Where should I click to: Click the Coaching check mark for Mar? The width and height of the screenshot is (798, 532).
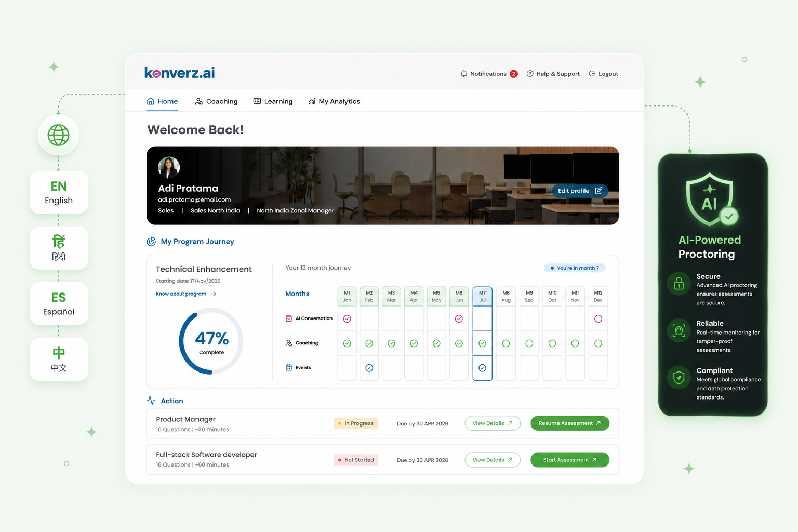click(x=391, y=343)
